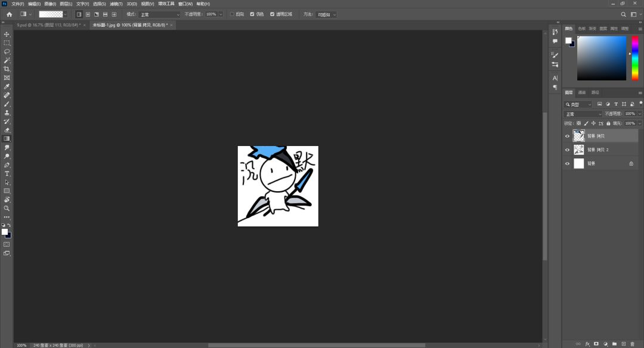This screenshot has height=348, width=644.
Task: Open the 滤镜(T) menu
Action: [116, 4]
